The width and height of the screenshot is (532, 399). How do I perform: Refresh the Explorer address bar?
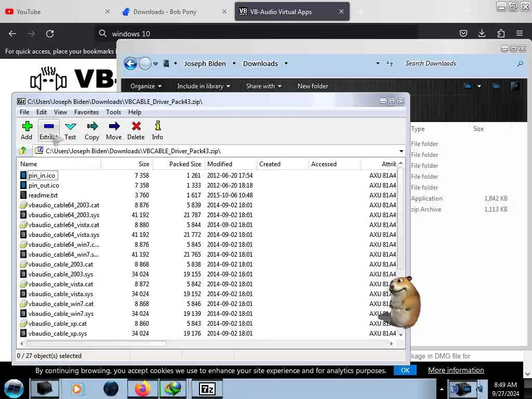coord(390,63)
